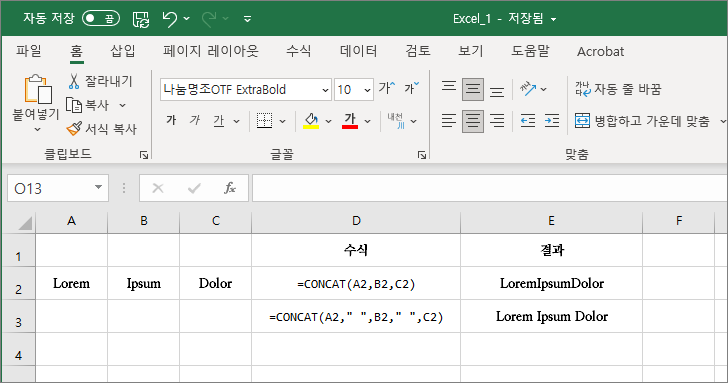This screenshot has height=383, width=728.
Task: Toggle center horizontal alignment icon
Action: pyautogui.click(x=473, y=121)
